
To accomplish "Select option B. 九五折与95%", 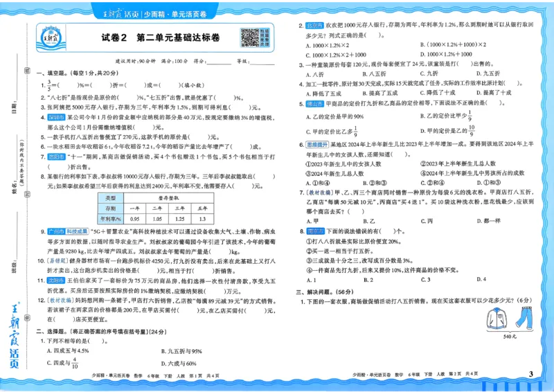I will [x=181, y=351].
